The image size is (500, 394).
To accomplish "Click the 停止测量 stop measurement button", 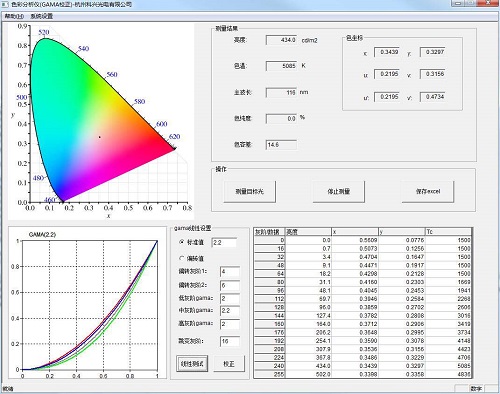I will [x=339, y=191].
